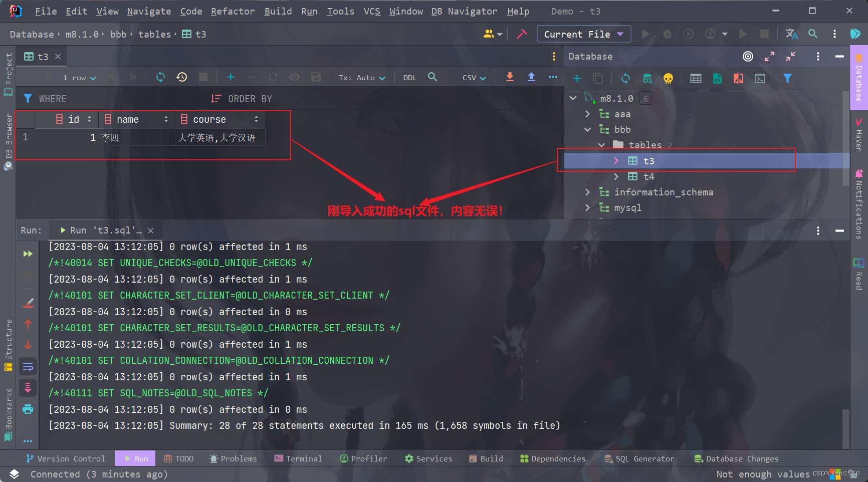Open the Current File run configuration dropdown
868x482 pixels.
[584, 34]
